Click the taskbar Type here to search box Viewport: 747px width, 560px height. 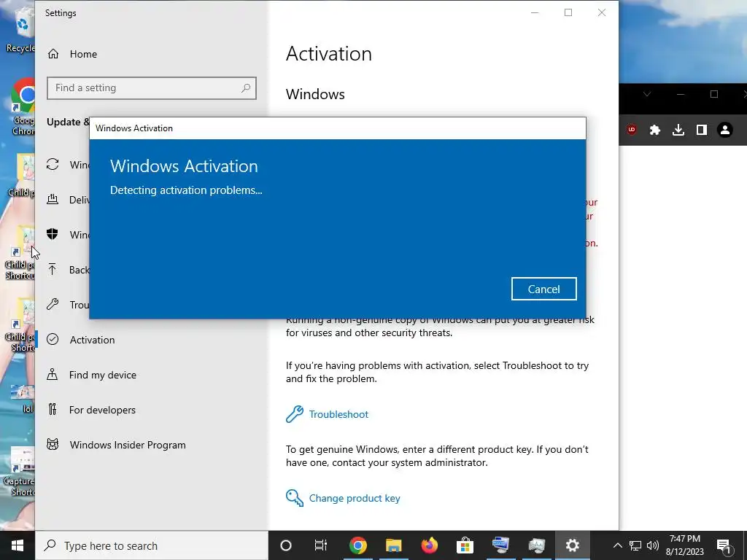[152, 545]
